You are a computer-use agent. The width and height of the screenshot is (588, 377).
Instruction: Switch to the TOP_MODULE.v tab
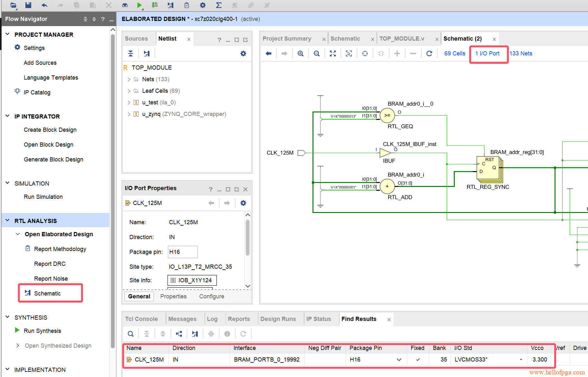402,39
